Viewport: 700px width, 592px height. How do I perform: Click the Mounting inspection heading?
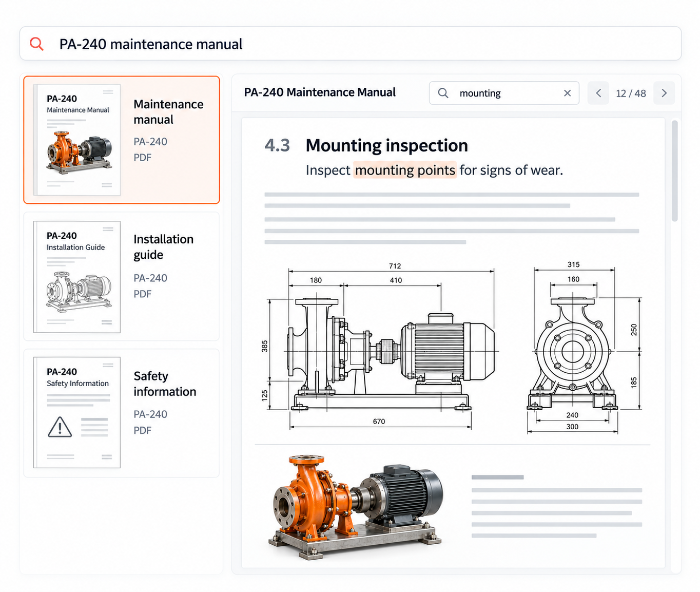386,145
